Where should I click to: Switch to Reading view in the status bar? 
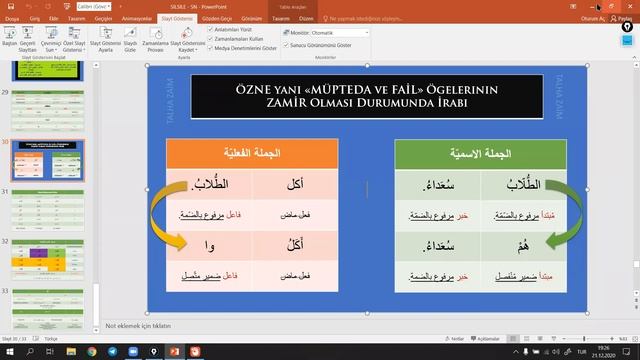540,339
